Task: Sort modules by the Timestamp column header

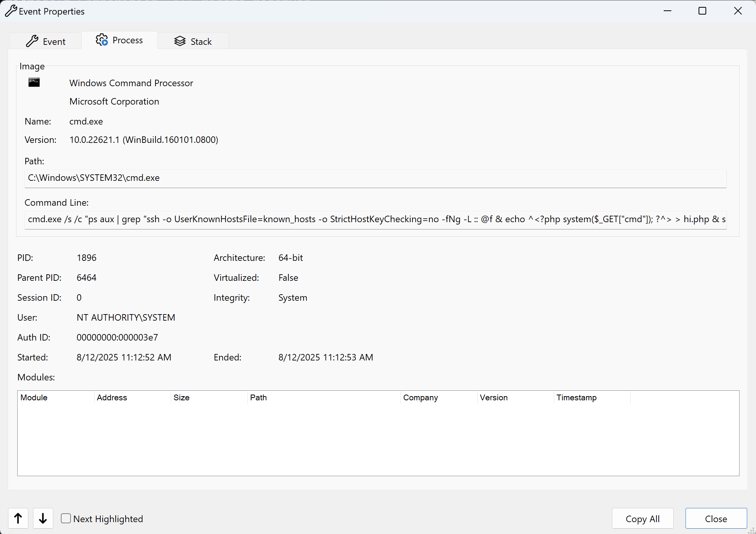Action: click(x=576, y=398)
